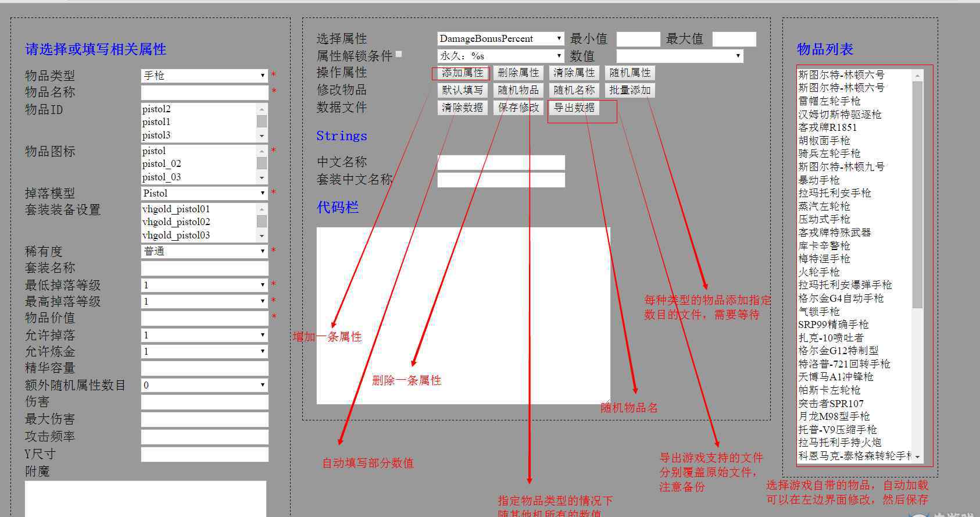Click the 精华容量 input field
Viewport: 980px width, 517px height.
205,368
